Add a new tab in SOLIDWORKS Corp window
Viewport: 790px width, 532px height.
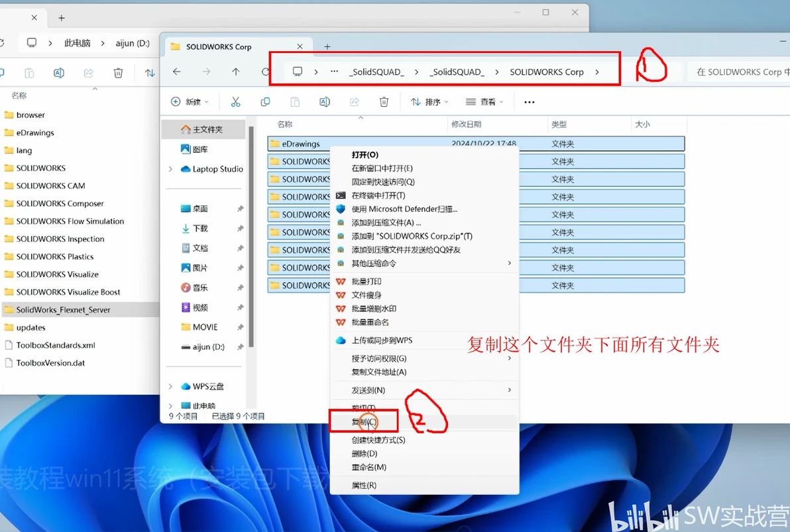[x=327, y=47]
